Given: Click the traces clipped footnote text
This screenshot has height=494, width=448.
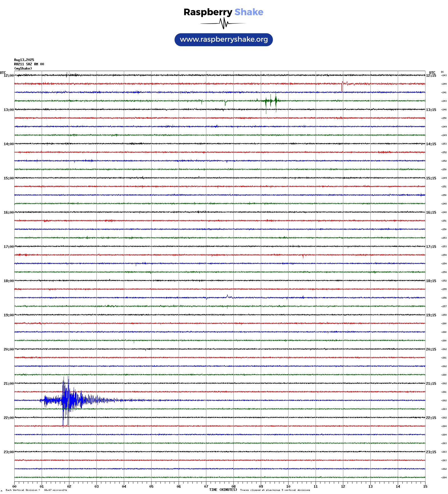Looking at the screenshot, I should [x=275, y=490].
